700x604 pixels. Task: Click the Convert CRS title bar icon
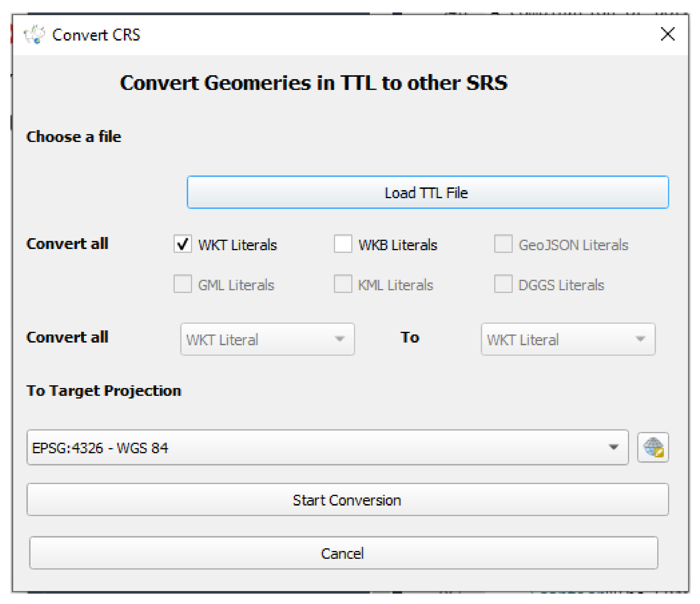tap(34, 34)
